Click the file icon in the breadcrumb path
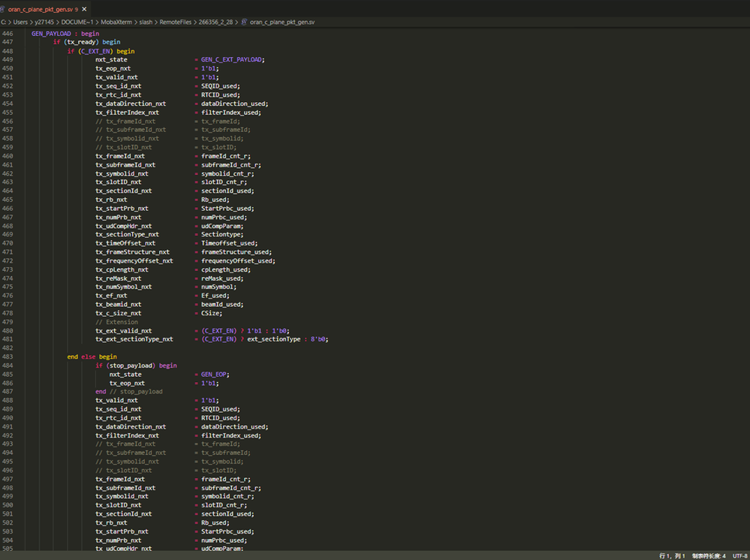Viewport: 750px width, 560px height. 244,22
